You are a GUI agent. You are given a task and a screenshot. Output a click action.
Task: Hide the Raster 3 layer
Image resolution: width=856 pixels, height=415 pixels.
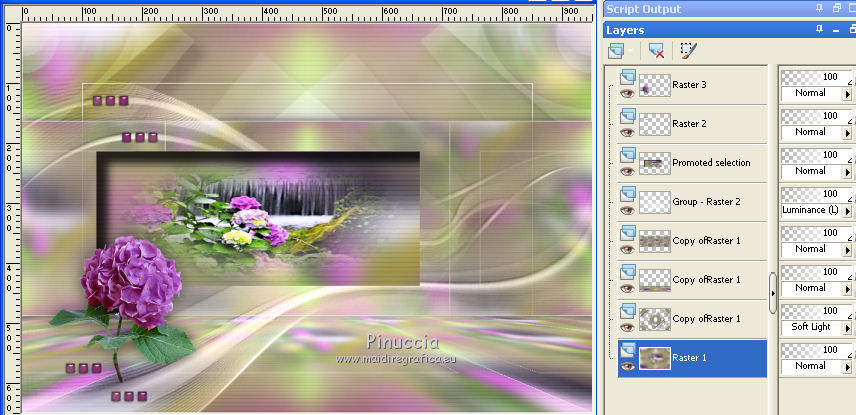(627, 93)
